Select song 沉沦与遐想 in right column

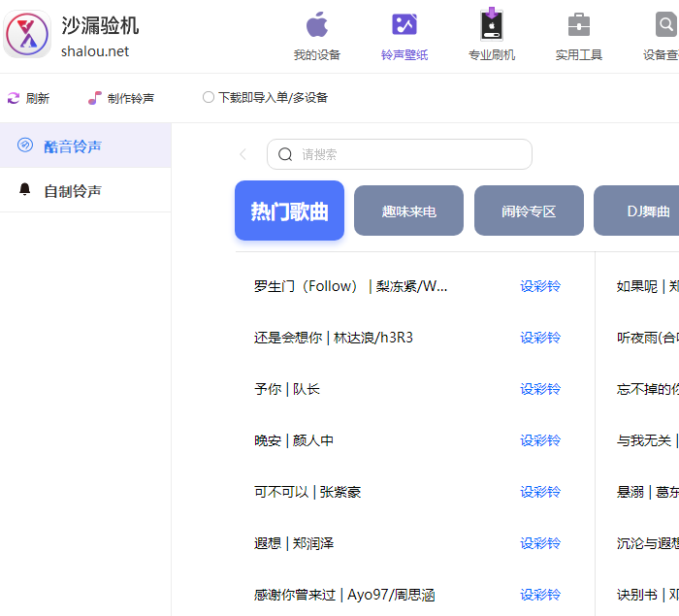pos(647,543)
